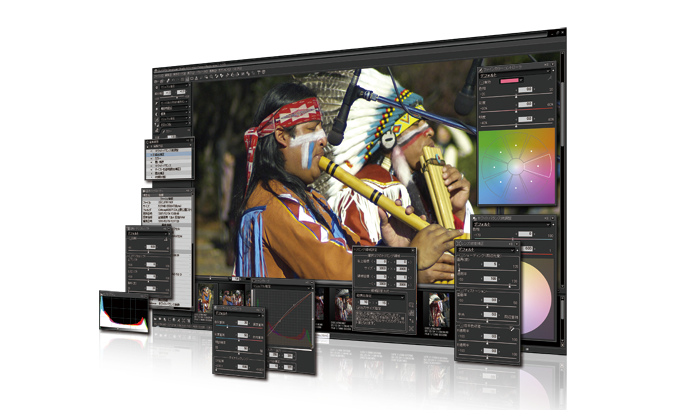Click the hue value field in Fine Color Controller
This screenshot has height=410, width=690.
(525, 89)
